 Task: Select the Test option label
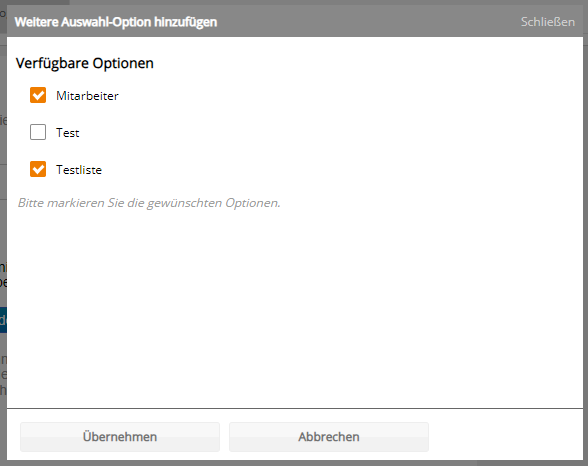68,133
